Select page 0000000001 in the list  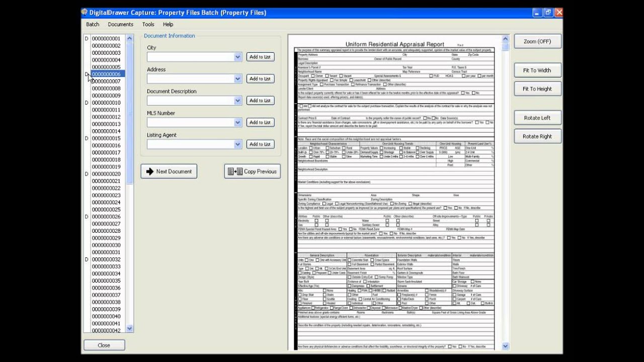pos(106,39)
